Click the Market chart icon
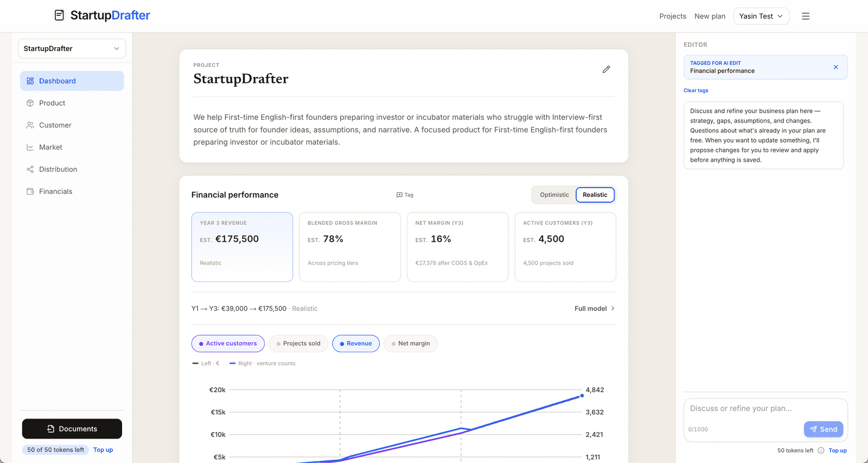The width and height of the screenshot is (868, 463). click(30, 147)
